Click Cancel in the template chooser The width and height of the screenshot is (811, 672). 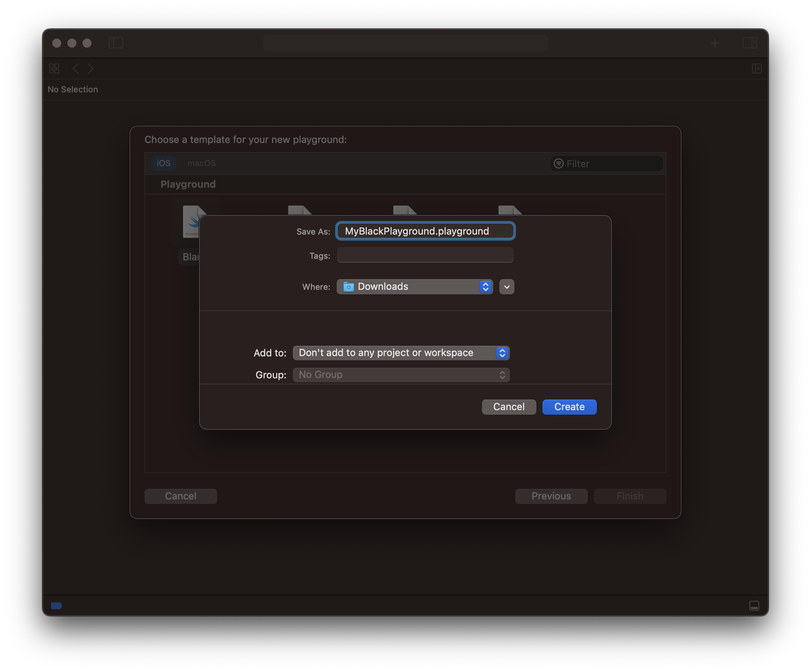(180, 496)
